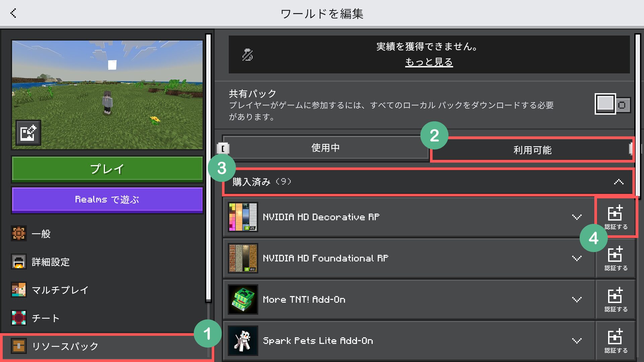Click the More TNT! Add-On name

pyautogui.click(x=304, y=300)
